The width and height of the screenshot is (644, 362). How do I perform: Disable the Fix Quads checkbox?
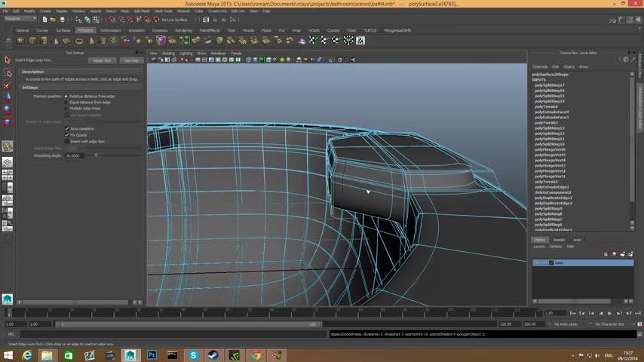pos(66,135)
